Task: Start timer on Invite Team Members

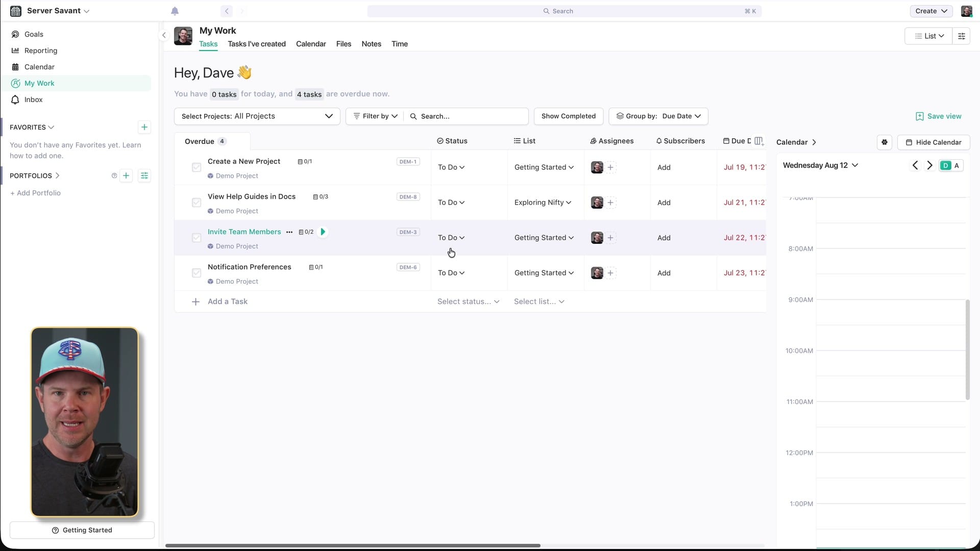Action: (323, 232)
